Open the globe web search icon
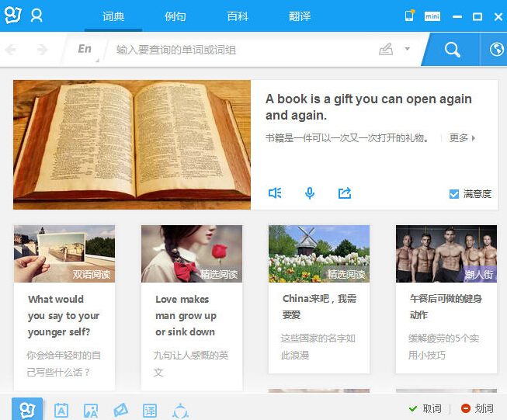 (496, 50)
